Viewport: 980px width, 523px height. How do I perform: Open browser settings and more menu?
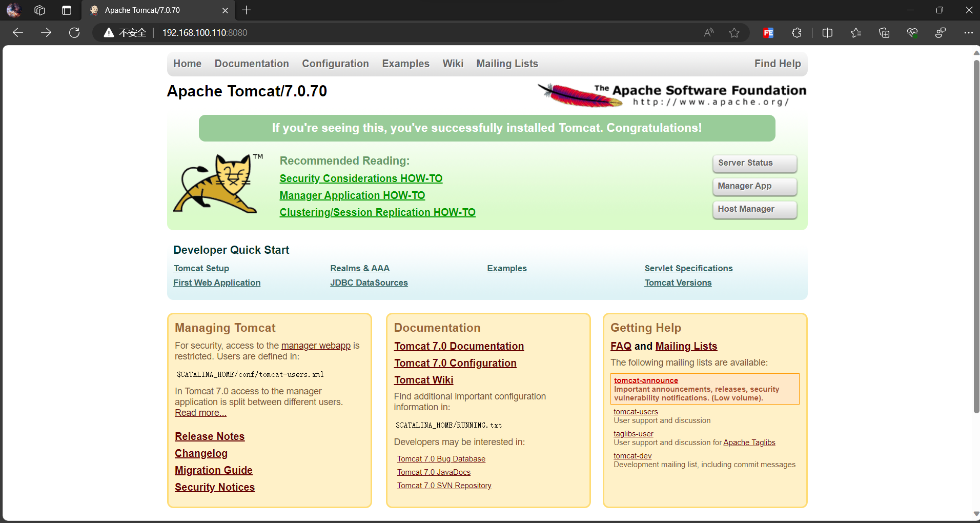(x=968, y=33)
